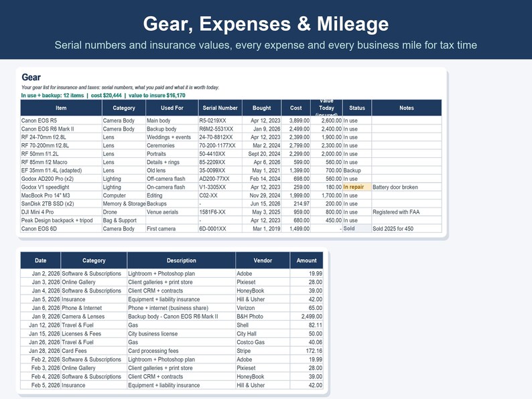Select the Canon EOS R6 Mark II item cell

[x=61, y=129]
